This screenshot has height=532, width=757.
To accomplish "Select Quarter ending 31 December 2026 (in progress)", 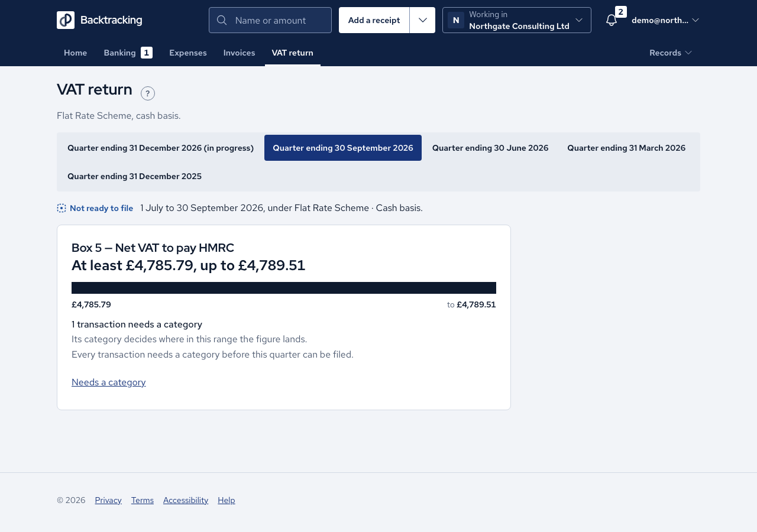I will tap(161, 148).
